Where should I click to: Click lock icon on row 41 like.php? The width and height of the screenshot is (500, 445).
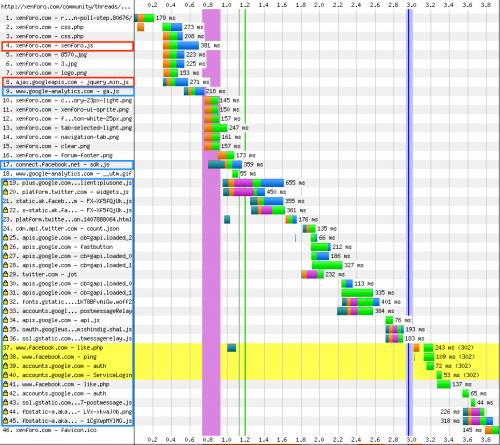5,384
